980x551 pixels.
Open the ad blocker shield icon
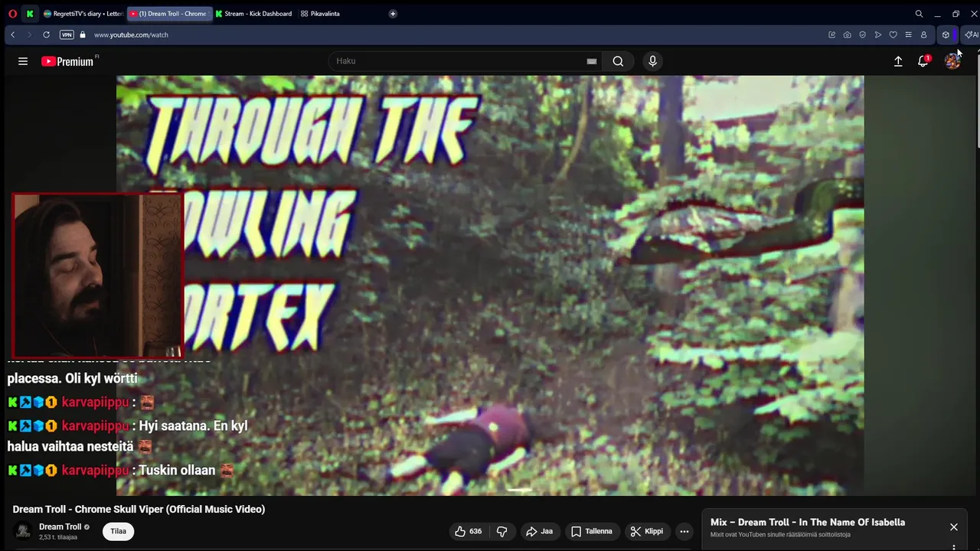click(x=862, y=34)
